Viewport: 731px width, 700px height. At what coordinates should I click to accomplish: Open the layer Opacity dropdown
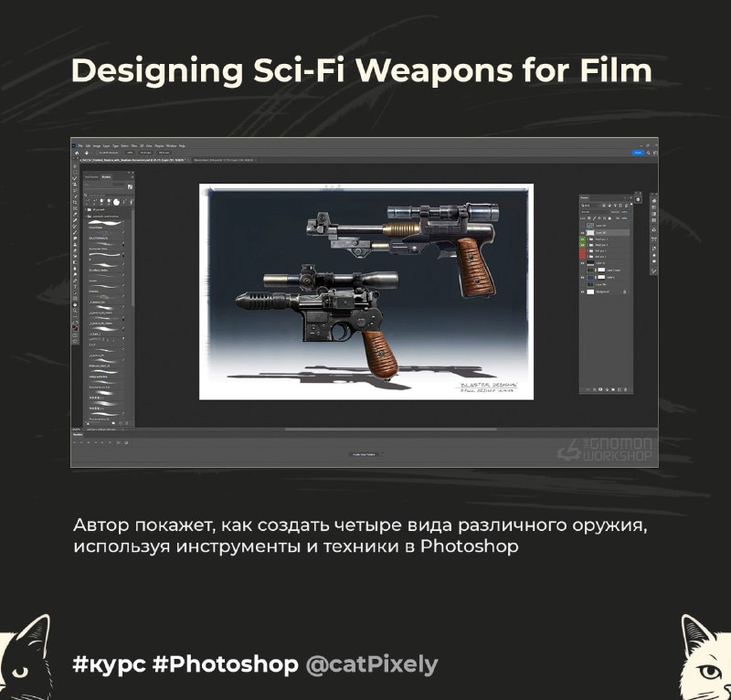[x=626, y=212]
